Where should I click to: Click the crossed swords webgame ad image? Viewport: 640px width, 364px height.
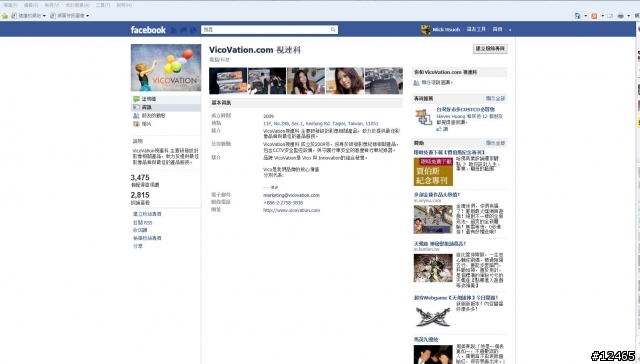coord(433,317)
